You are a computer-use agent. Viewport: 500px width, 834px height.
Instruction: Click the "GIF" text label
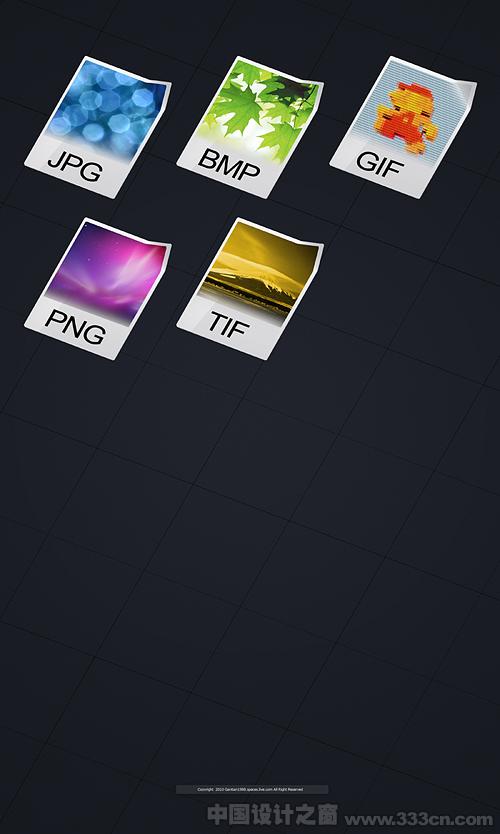tap(380, 164)
